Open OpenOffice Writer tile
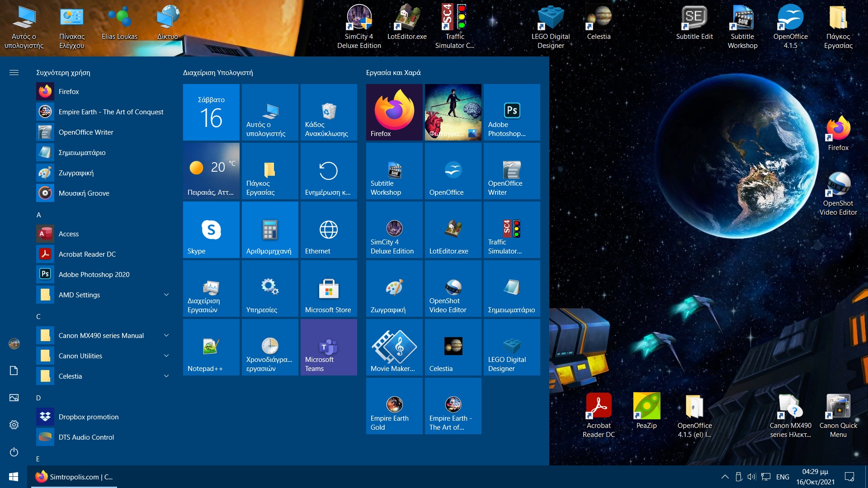 click(x=512, y=171)
